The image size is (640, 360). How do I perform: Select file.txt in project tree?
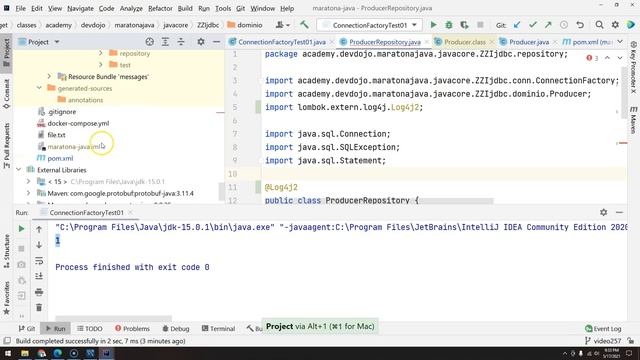56,135
